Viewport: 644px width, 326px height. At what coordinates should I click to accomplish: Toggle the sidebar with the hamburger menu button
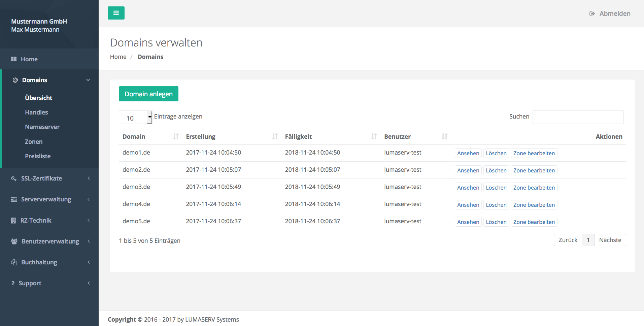pos(116,13)
